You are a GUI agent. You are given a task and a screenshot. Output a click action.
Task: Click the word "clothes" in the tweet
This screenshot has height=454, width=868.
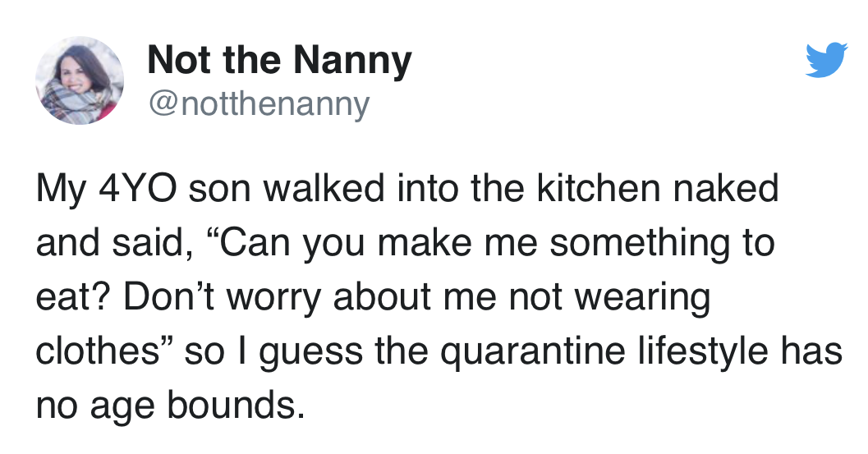click(x=91, y=351)
